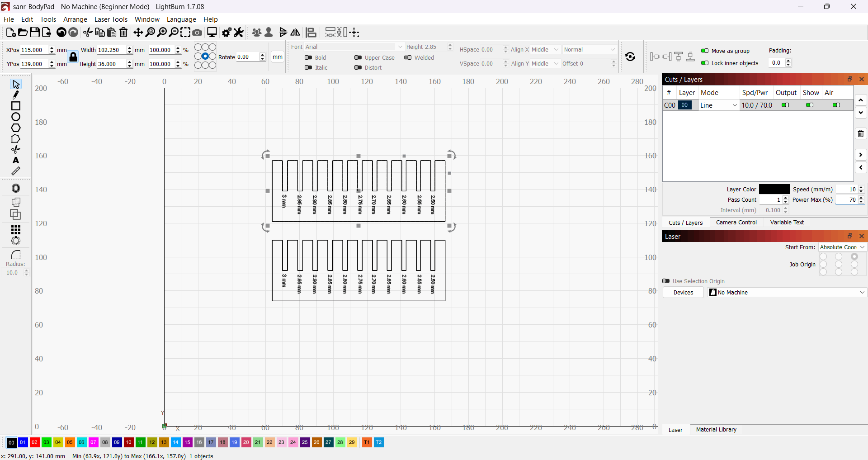Collapse with the left chevron beside the layer list

pyautogui.click(x=861, y=167)
